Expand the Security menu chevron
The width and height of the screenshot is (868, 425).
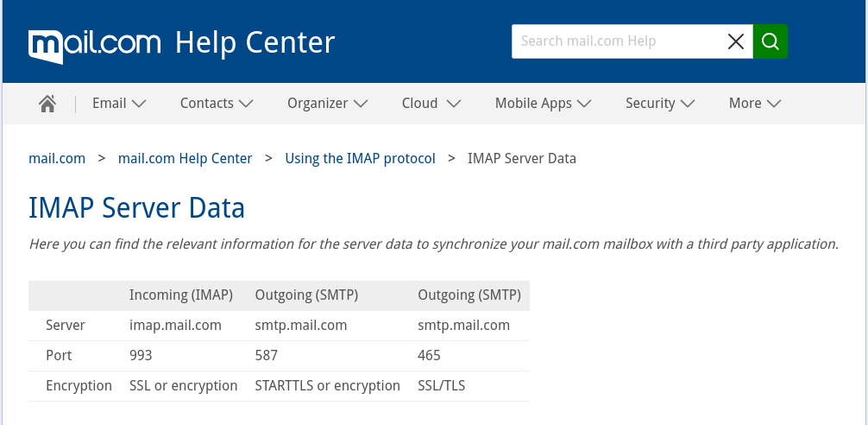pos(688,104)
